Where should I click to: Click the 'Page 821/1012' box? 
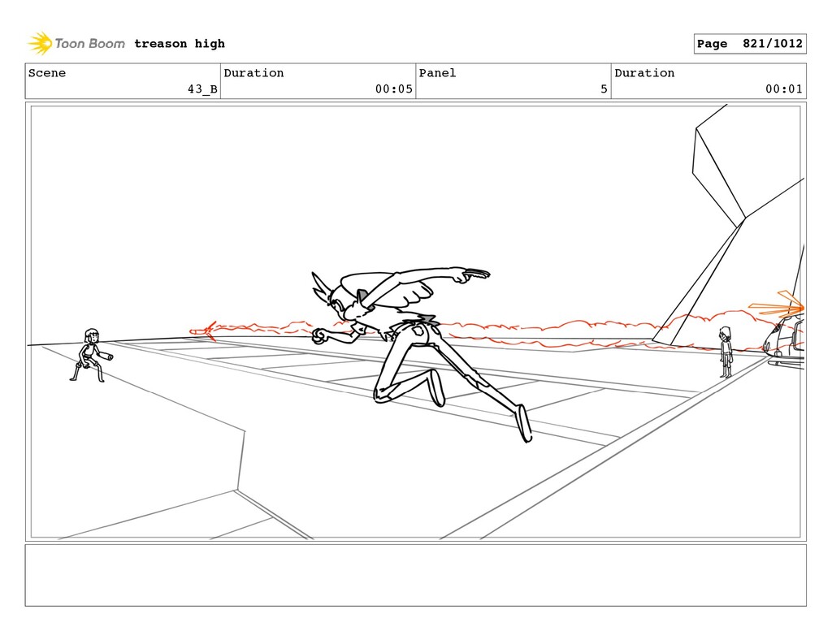(750, 44)
